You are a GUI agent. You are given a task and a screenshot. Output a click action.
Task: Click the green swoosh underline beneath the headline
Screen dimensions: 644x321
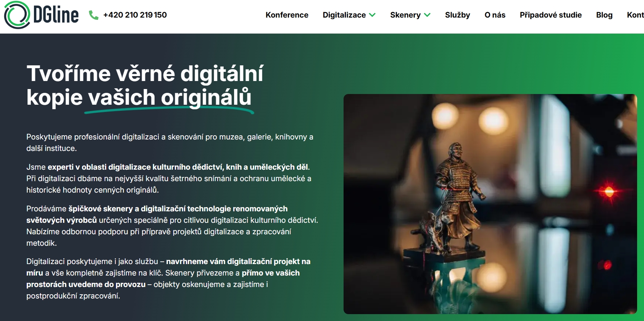pyautogui.click(x=169, y=110)
